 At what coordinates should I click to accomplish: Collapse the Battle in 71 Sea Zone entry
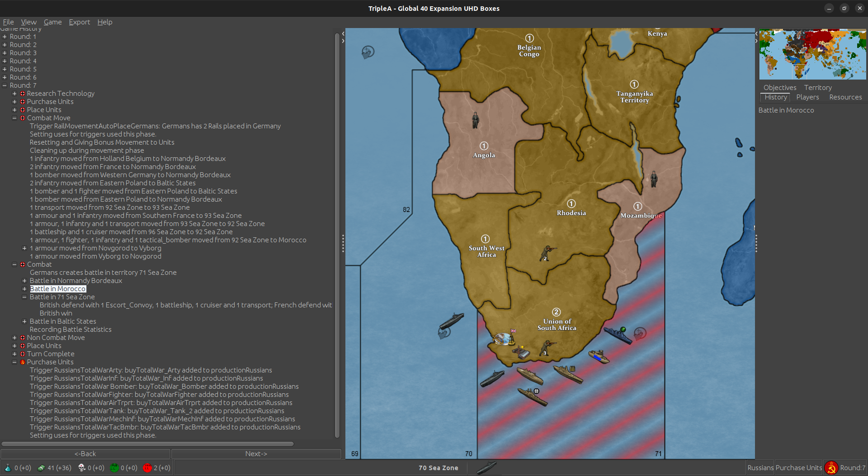[24, 297]
